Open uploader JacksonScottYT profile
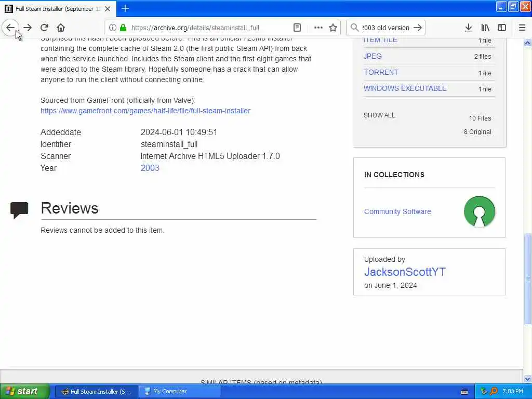The width and height of the screenshot is (532, 399). (405, 272)
